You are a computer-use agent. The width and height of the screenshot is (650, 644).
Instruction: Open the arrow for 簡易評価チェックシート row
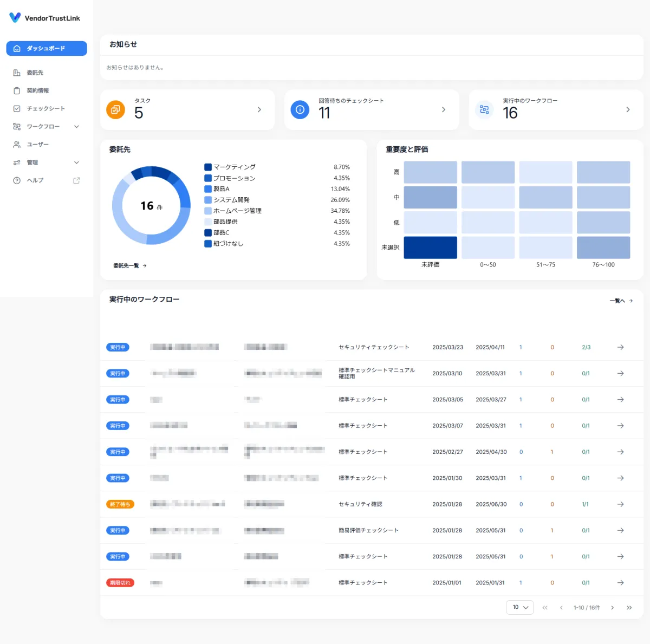click(620, 530)
